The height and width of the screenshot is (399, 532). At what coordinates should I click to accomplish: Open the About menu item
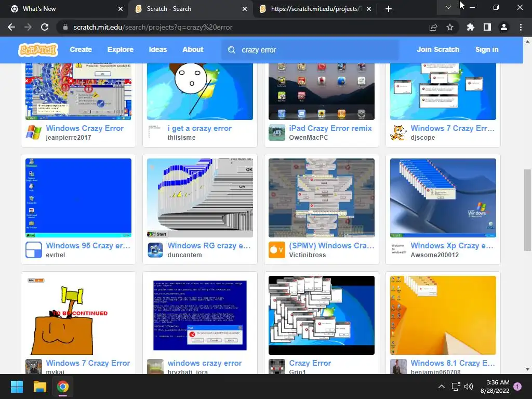coord(193,49)
